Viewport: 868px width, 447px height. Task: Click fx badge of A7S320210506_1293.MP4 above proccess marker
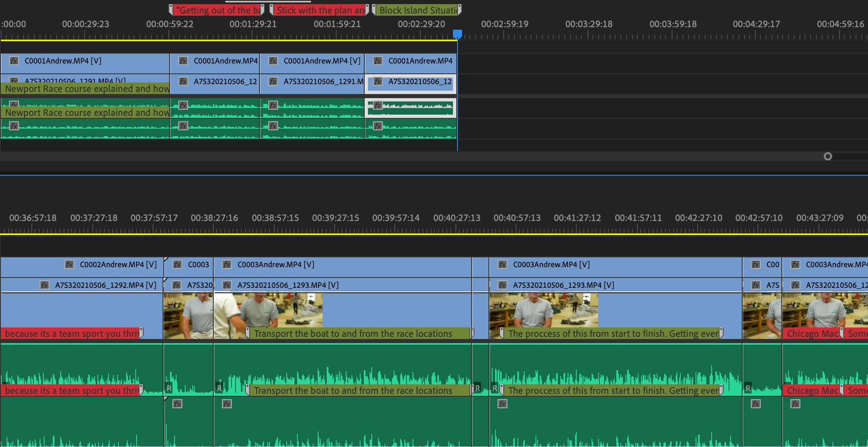[502, 285]
